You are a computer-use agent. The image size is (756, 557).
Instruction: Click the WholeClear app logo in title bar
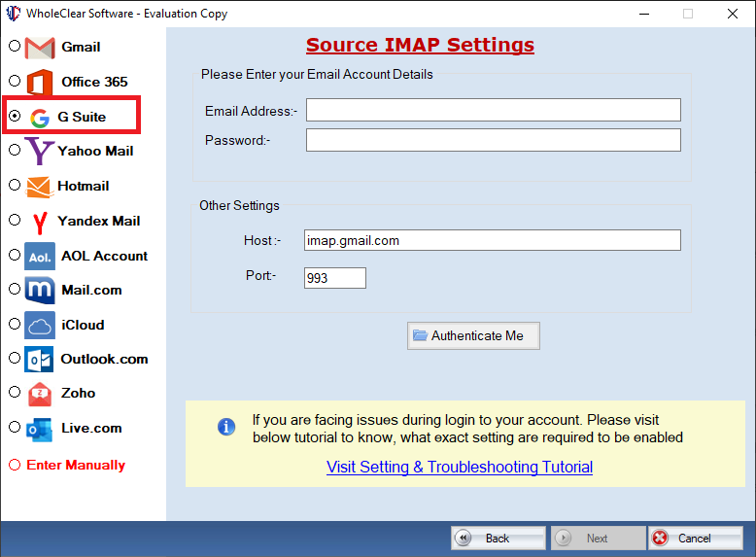13,13
